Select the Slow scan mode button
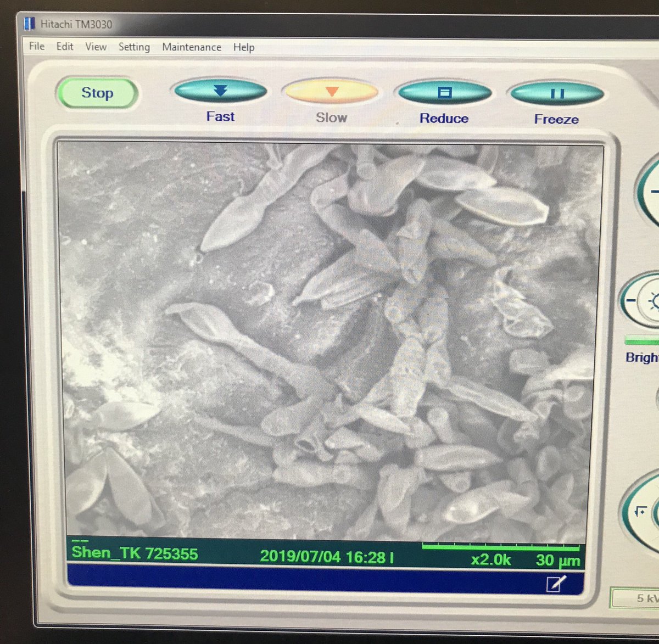The height and width of the screenshot is (644, 659). [331, 92]
